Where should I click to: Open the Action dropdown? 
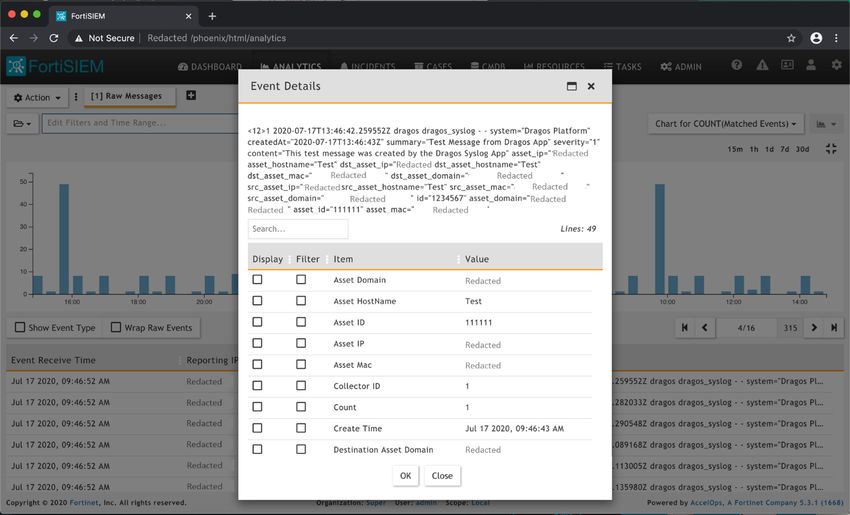click(37, 98)
